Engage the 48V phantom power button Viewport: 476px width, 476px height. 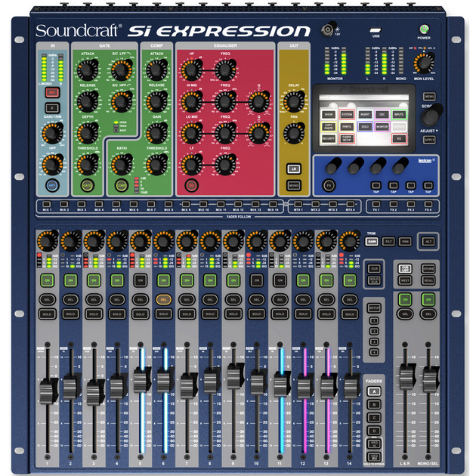[52, 93]
